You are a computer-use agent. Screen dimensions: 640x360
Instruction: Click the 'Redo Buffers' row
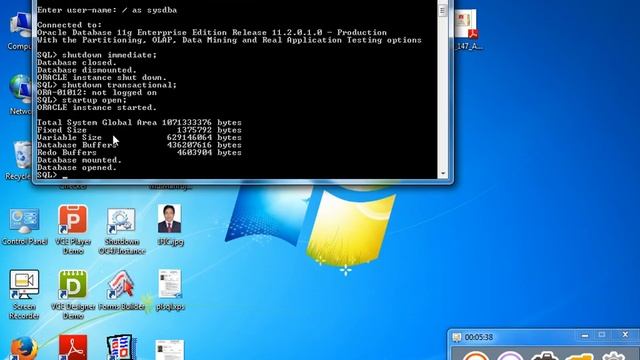tap(139, 153)
